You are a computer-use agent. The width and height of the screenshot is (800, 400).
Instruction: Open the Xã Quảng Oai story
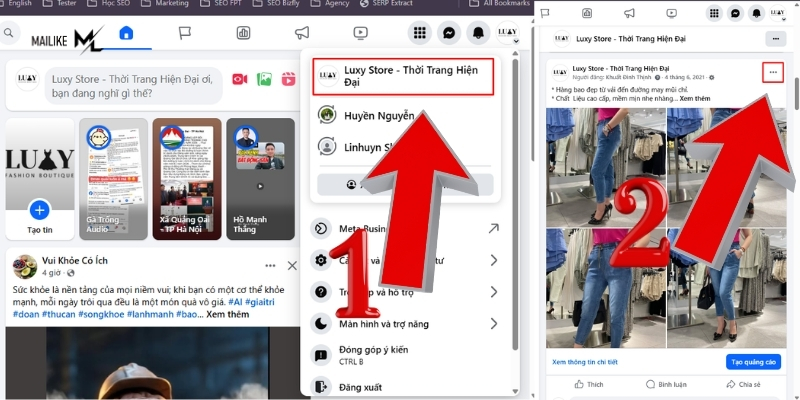coord(187,179)
